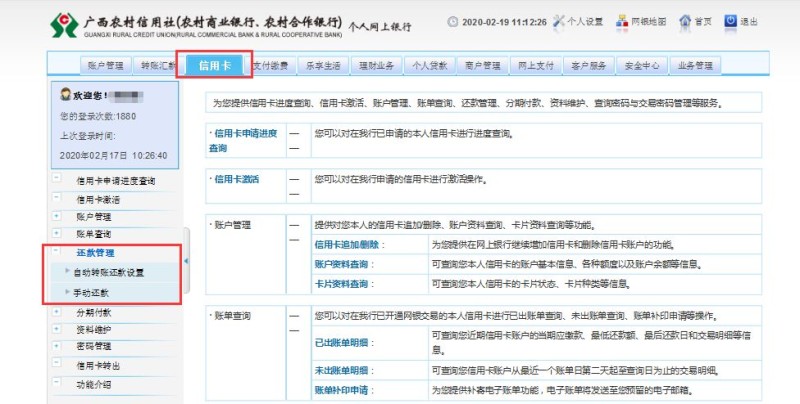This screenshot has height=404, width=800.
Task: Open the 业务管理 tab
Action: pyautogui.click(x=694, y=65)
